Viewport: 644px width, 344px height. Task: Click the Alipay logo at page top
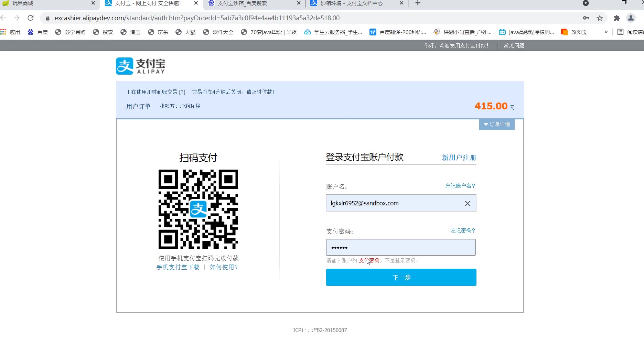point(140,66)
